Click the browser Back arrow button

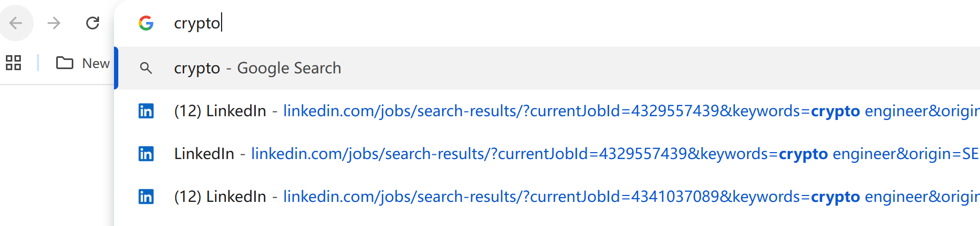click(x=16, y=23)
